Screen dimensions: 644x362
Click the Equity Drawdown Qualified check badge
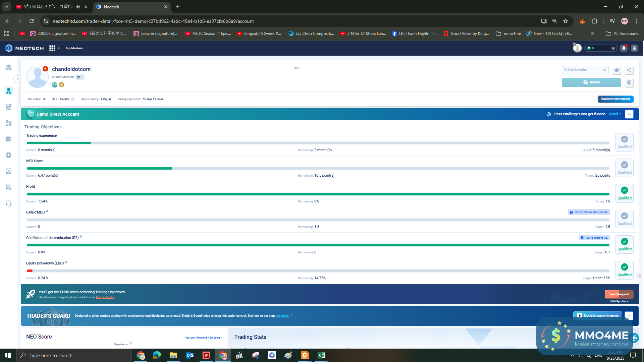click(x=624, y=270)
